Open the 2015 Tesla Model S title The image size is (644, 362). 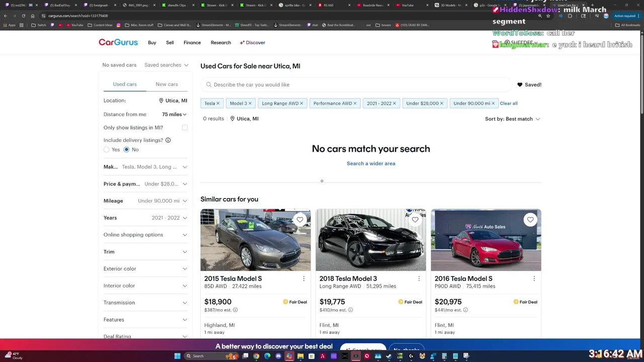233,279
